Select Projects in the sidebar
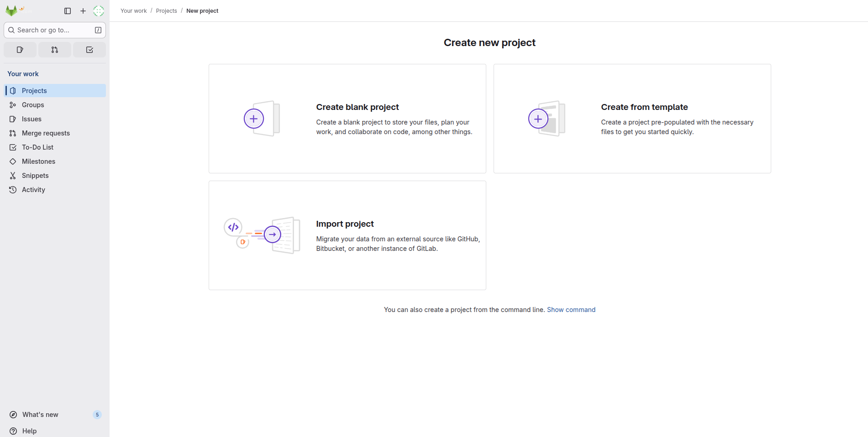 (34, 90)
